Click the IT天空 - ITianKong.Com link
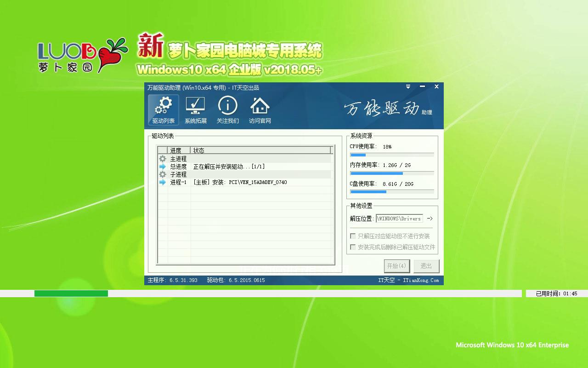The image size is (588, 368). coord(408,280)
